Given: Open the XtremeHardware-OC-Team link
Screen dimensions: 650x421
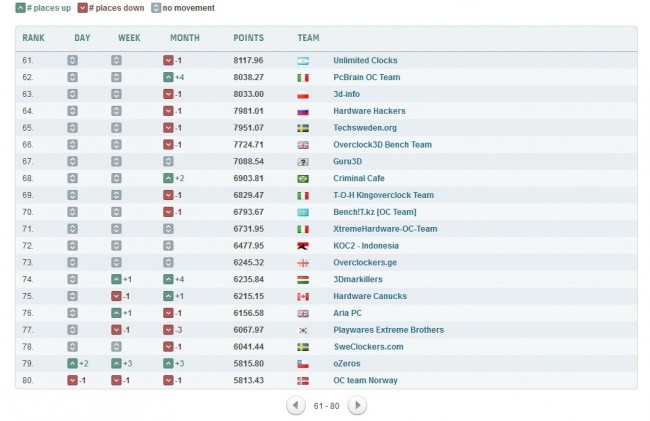Looking at the screenshot, I should point(385,229).
